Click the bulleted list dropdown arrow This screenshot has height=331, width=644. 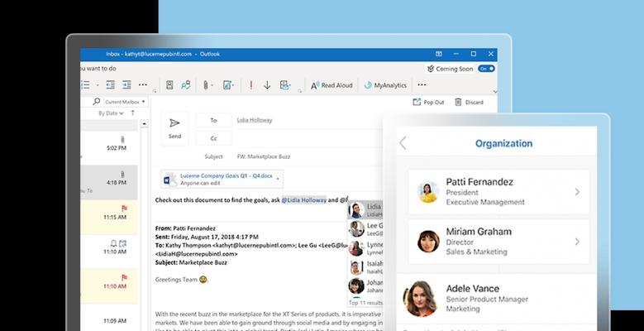(x=98, y=85)
